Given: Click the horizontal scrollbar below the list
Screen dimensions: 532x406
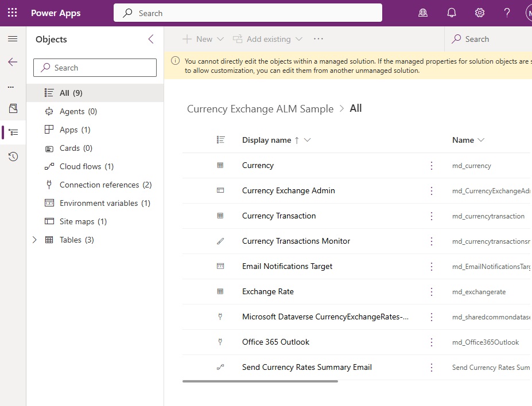Looking at the screenshot, I should pos(260,381).
